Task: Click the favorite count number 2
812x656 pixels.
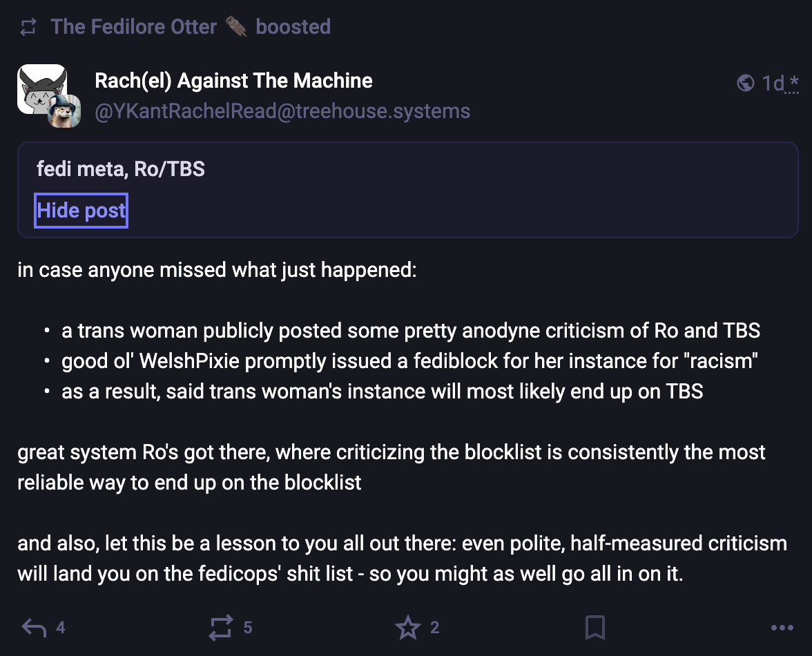Action: (x=434, y=628)
